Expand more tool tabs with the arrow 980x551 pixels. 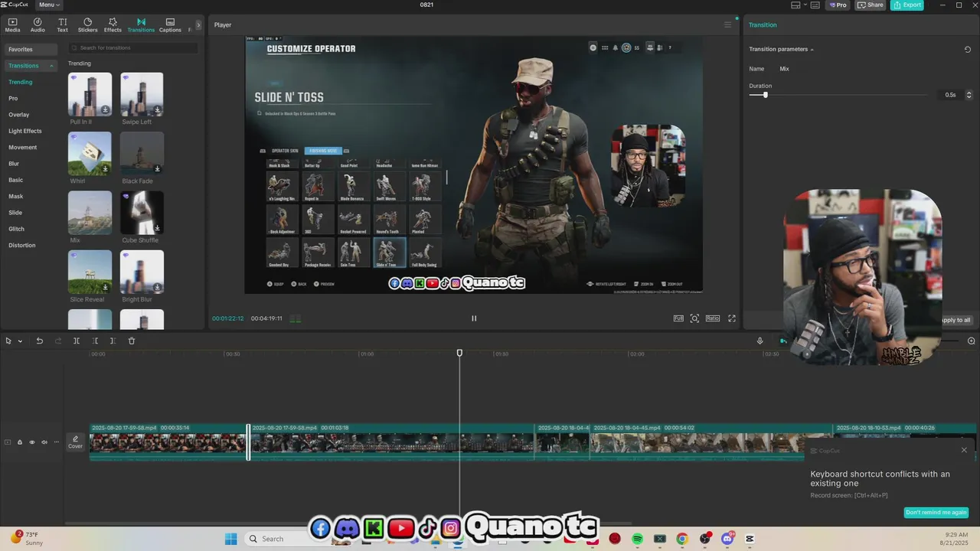click(198, 25)
